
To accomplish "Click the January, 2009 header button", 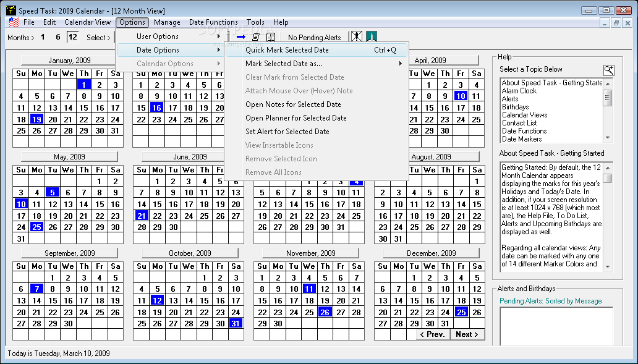I will coord(69,60).
